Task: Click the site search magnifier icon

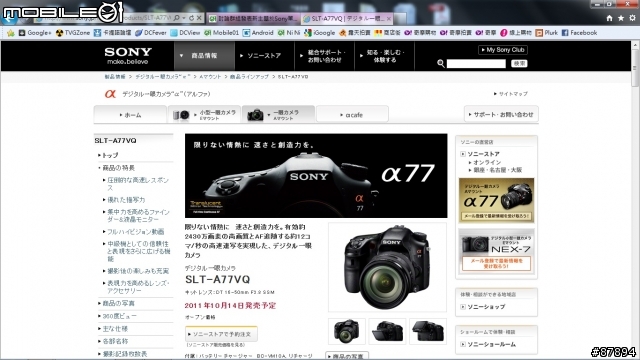Action: (x=441, y=63)
